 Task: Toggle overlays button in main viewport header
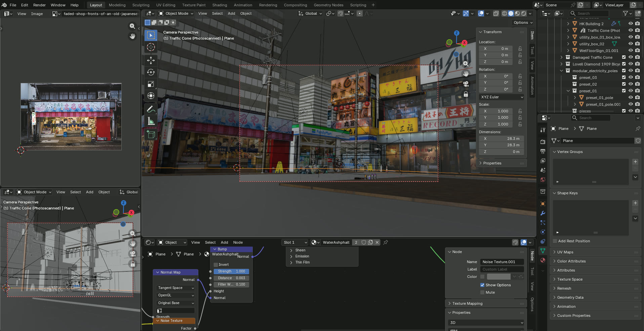coord(481,13)
